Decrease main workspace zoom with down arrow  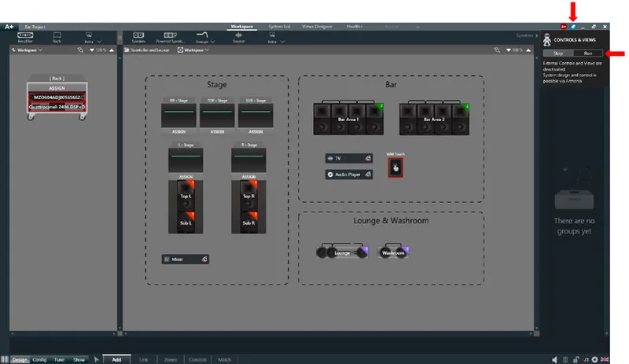[x=508, y=50]
